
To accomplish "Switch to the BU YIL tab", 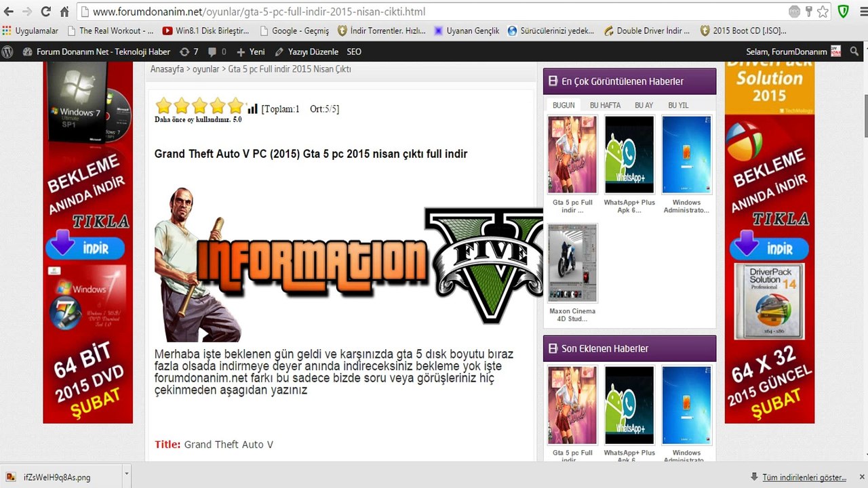I will (x=678, y=105).
